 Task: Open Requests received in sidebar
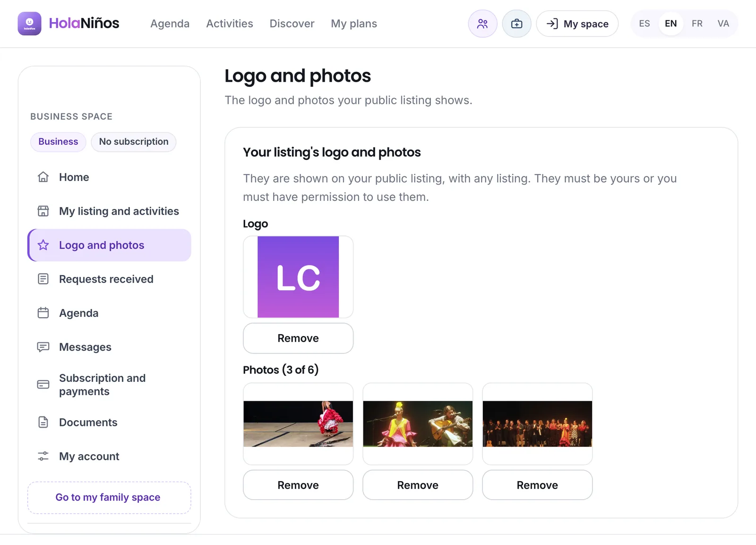pos(110,279)
